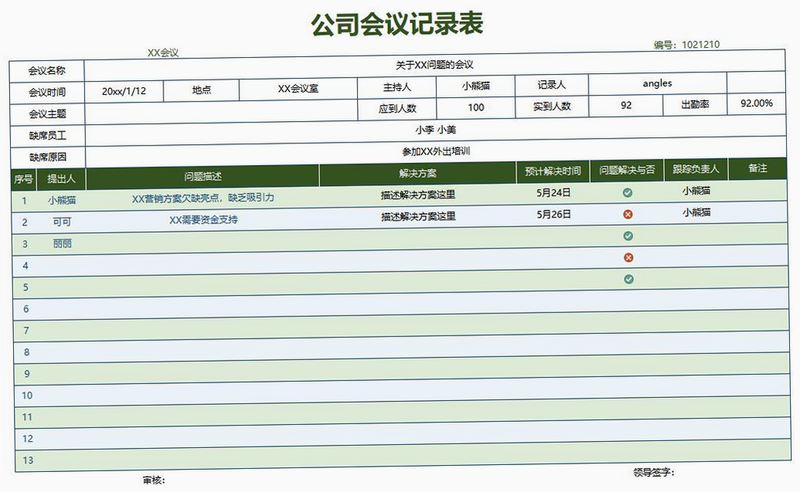Click row number 7 in 序号 column
Image resolution: width=800 pixels, height=492 pixels.
[x=27, y=331]
